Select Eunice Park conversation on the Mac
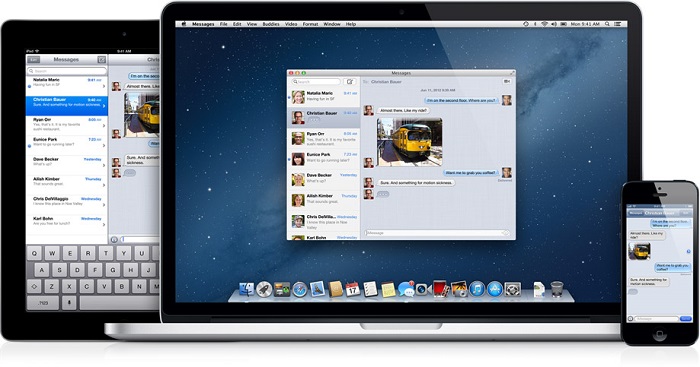 click(324, 158)
